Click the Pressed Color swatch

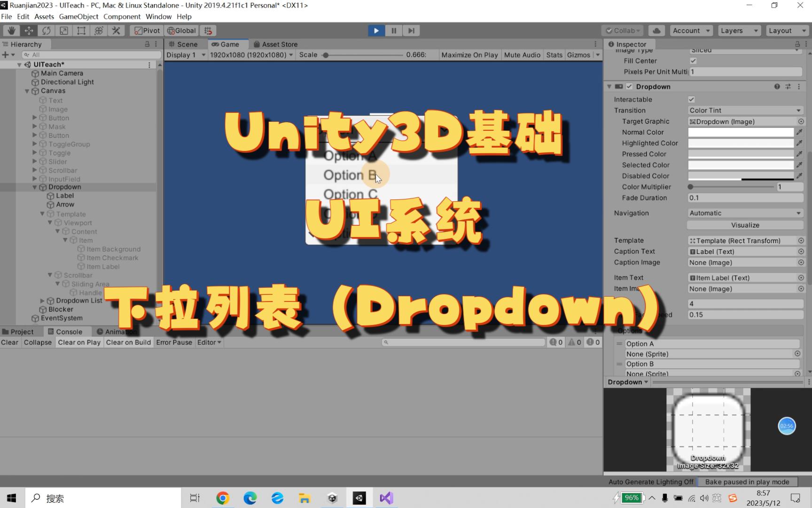(x=741, y=154)
